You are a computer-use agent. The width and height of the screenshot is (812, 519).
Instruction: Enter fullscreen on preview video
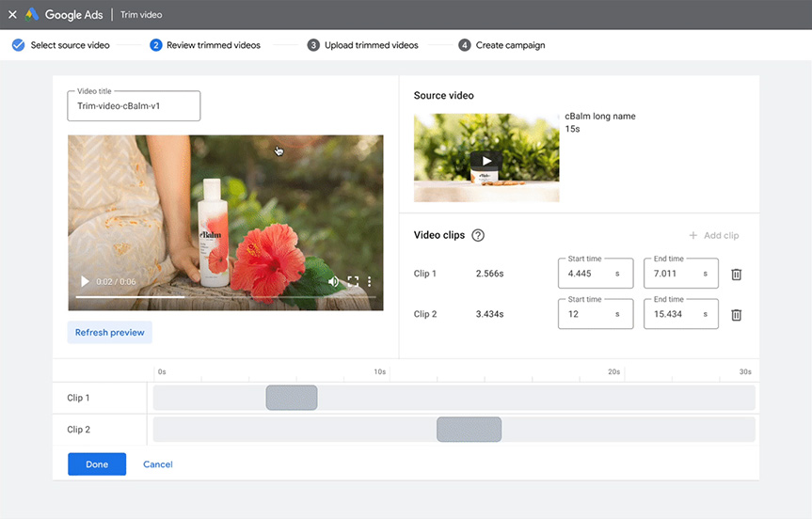click(x=354, y=281)
